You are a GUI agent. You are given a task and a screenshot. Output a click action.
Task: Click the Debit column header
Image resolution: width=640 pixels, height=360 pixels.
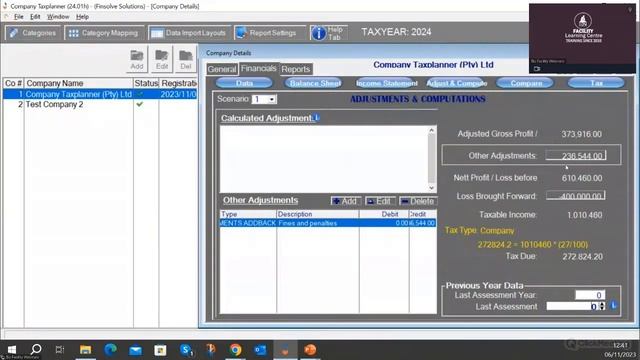384,214
